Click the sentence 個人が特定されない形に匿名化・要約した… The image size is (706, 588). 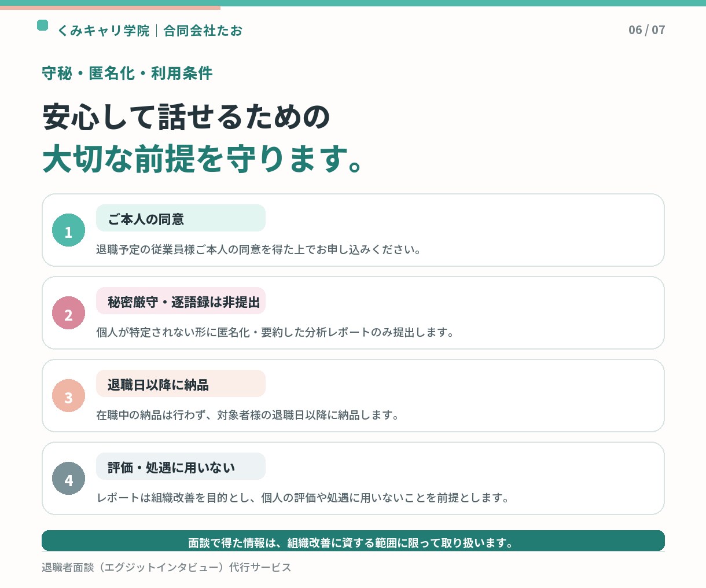pos(275,332)
